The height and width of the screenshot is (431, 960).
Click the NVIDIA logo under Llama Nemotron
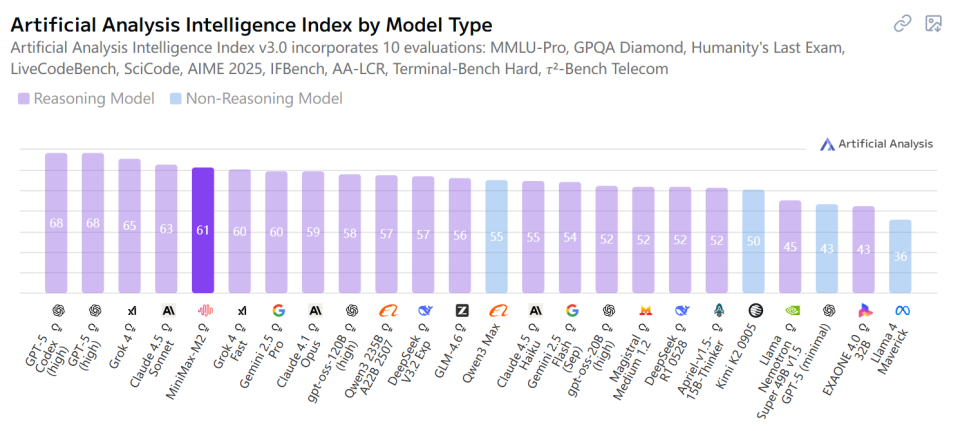pos(791,311)
